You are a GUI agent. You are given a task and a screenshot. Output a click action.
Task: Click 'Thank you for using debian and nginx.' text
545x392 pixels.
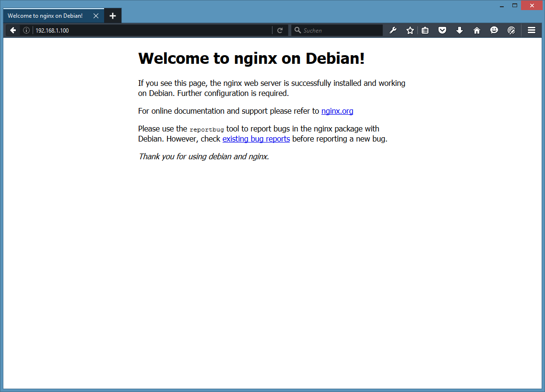[x=204, y=156]
